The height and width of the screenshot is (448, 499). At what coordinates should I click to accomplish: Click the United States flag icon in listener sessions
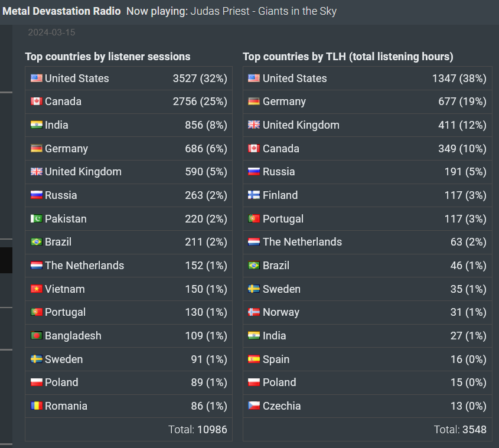point(36,79)
